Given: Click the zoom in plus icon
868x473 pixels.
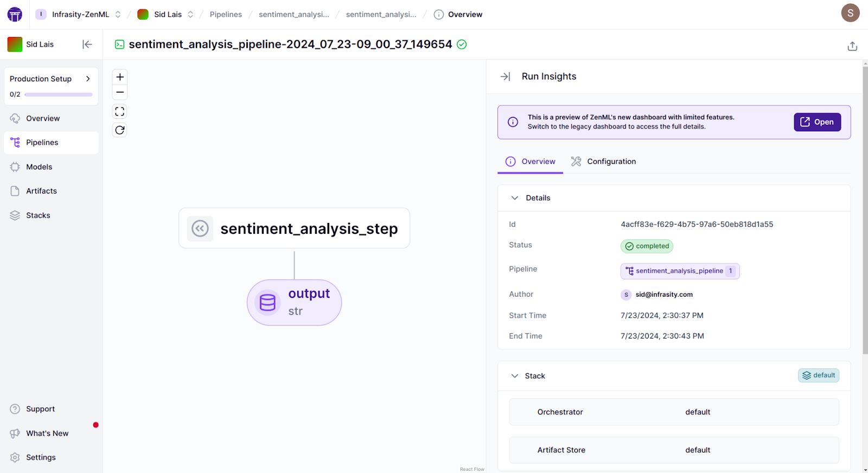Looking at the screenshot, I should [x=120, y=77].
